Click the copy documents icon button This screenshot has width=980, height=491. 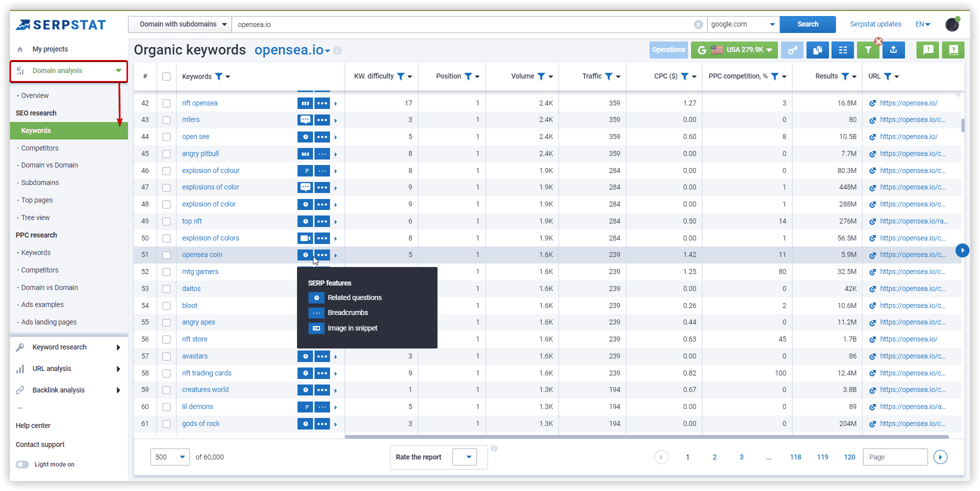pos(817,50)
